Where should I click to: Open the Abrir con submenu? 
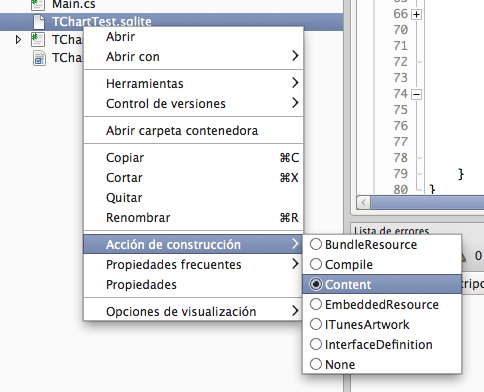(193, 57)
